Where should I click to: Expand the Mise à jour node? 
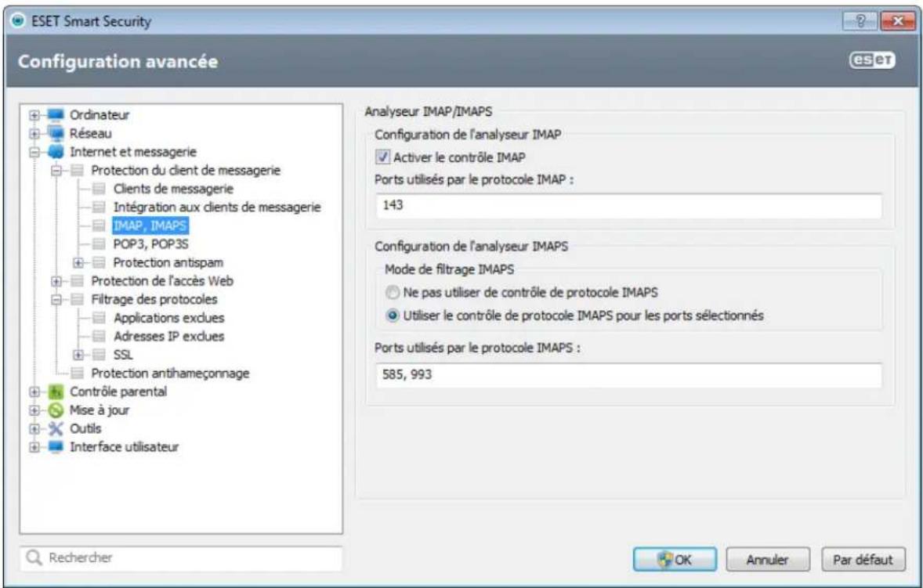(x=34, y=410)
